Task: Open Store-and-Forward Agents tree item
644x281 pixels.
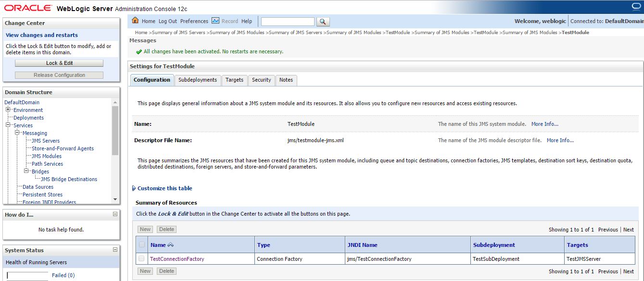Action: [x=63, y=148]
